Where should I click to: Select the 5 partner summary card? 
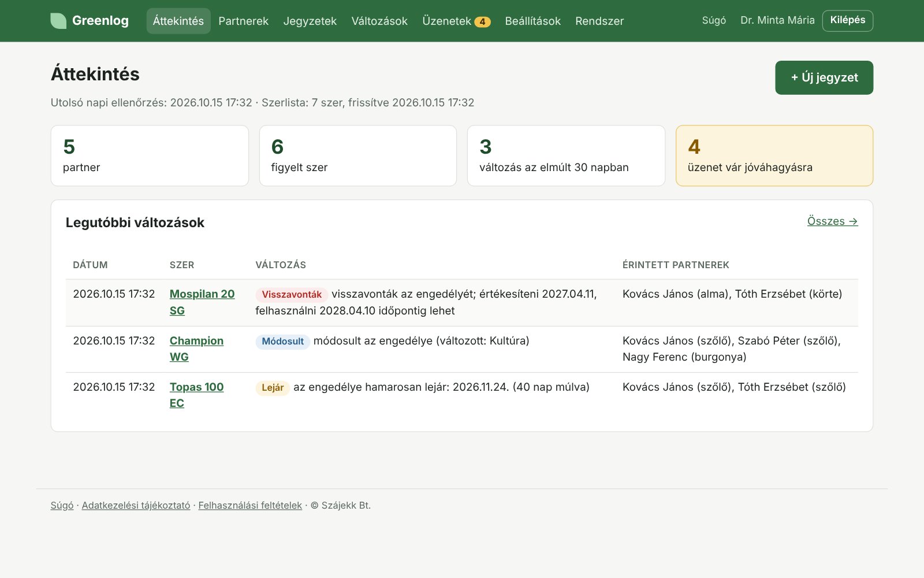150,156
